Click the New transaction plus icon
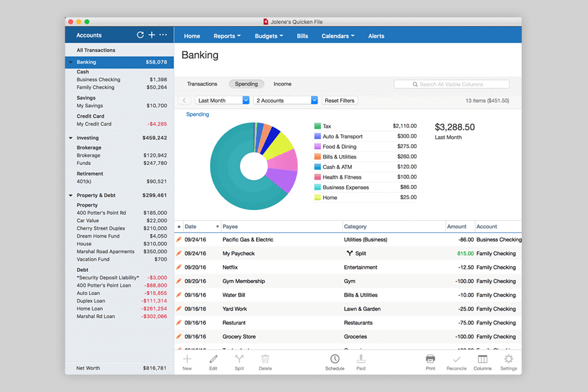This screenshot has width=588, height=392. tap(187, 359)
